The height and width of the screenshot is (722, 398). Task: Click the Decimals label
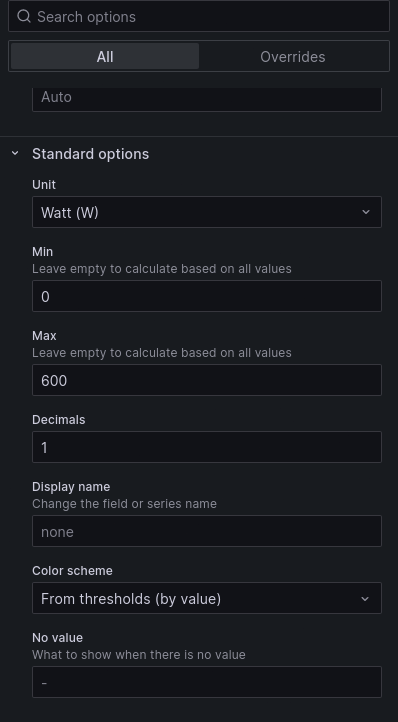pos(59,420)
